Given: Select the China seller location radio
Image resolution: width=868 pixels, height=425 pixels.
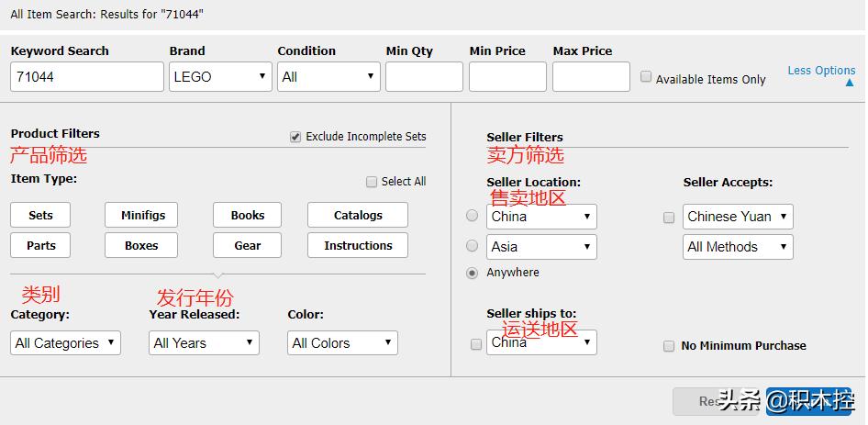Looking at the screenshot, I should tap(473, 216).
